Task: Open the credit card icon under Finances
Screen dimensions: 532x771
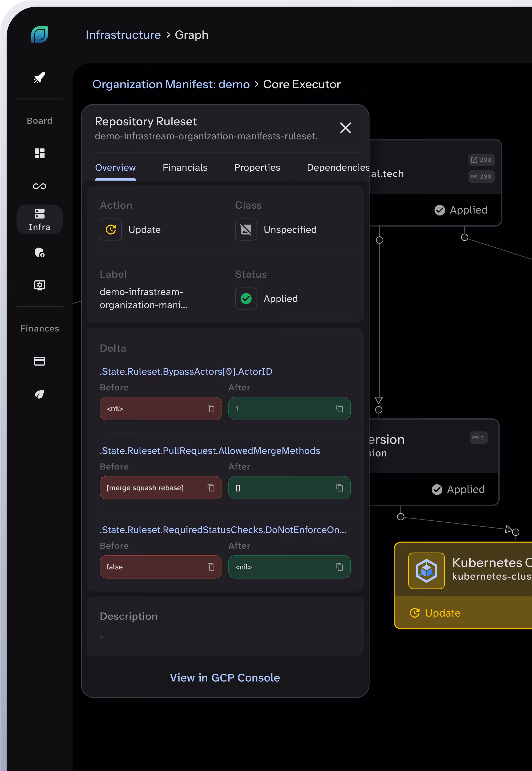Action: pyautogui.click(x=39, y=361)
